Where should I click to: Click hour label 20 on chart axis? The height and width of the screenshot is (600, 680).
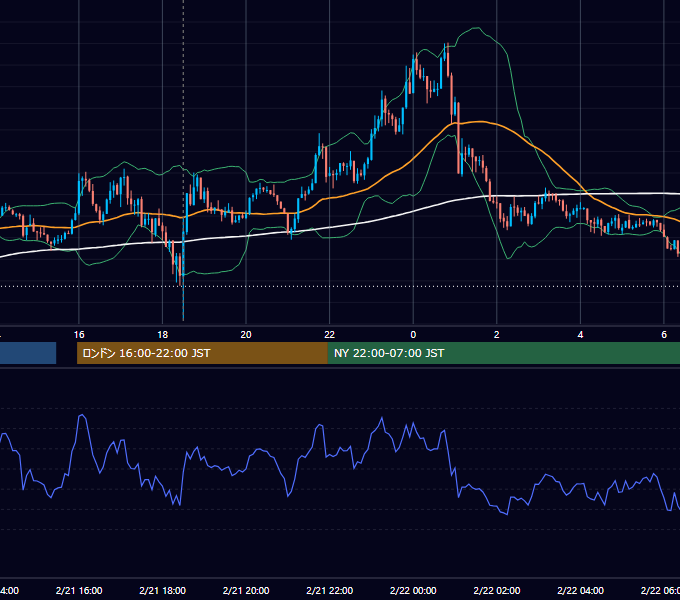click(246, 335)
